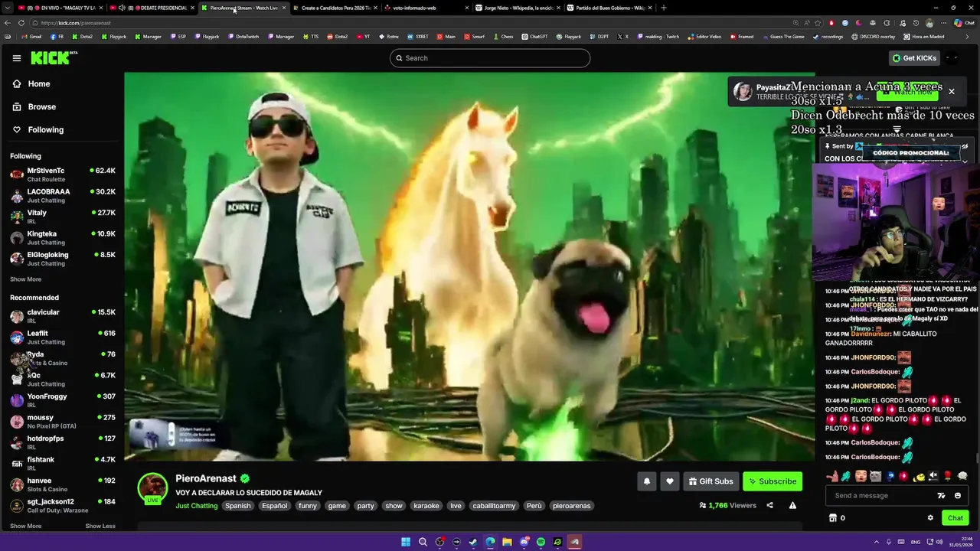This screenshot has width=980, height=551.
Task: Open ElGlogloking channel in sidebar
Action: (x=63, y=259)
